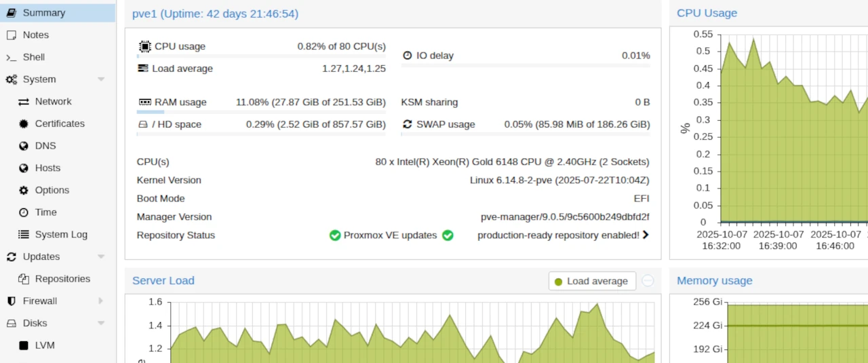Image resolution: width=868 pixels, height=363 pixels.
Task: Expand the Firewall submenu arrow
Action: click(x=101, y=301)
